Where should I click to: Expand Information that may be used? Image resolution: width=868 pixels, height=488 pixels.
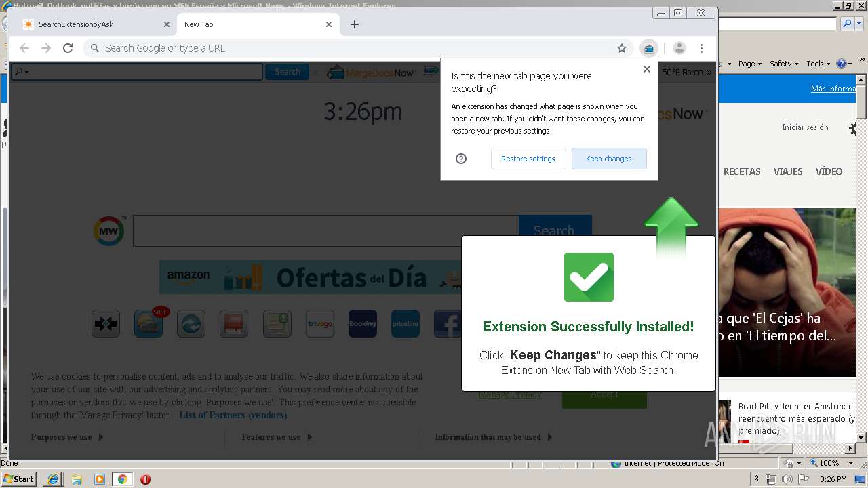pos(494,437)
